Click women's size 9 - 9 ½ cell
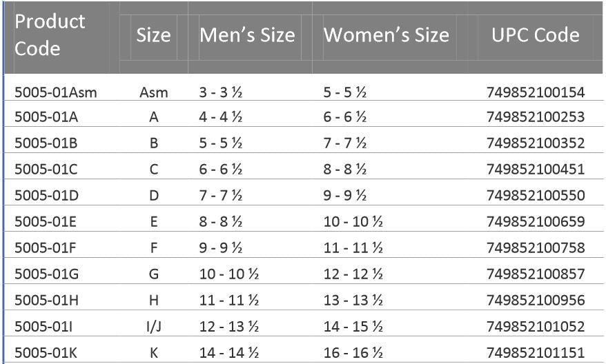Image resolution: width=606 pixels, height=364 pixels. [x=345, y=196]
